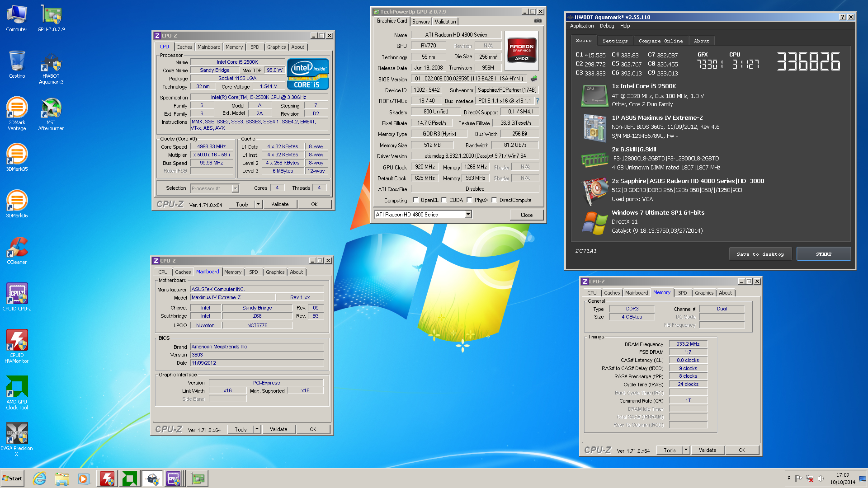Launch 3DMark Vantage desktop shortcut
This screenshot has height=488, width=868.
17,114
